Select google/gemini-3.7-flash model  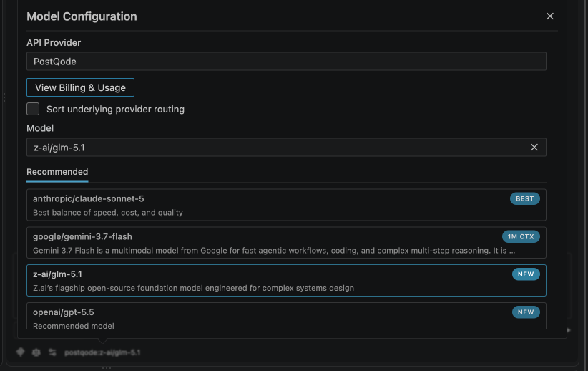pyautogui.click(x=286, y=243)
